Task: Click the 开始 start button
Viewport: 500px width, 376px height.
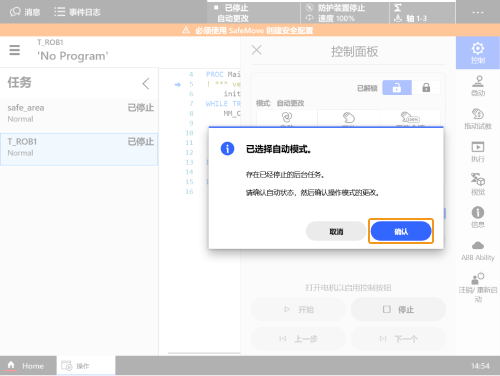Action: click(x=298, y=309)
